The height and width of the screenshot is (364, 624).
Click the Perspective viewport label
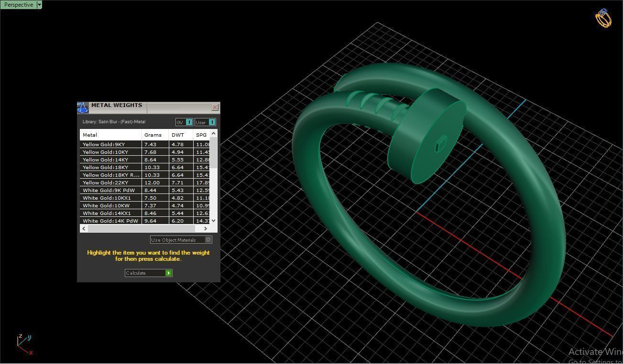pyautogui.click(x=19, y=5)
